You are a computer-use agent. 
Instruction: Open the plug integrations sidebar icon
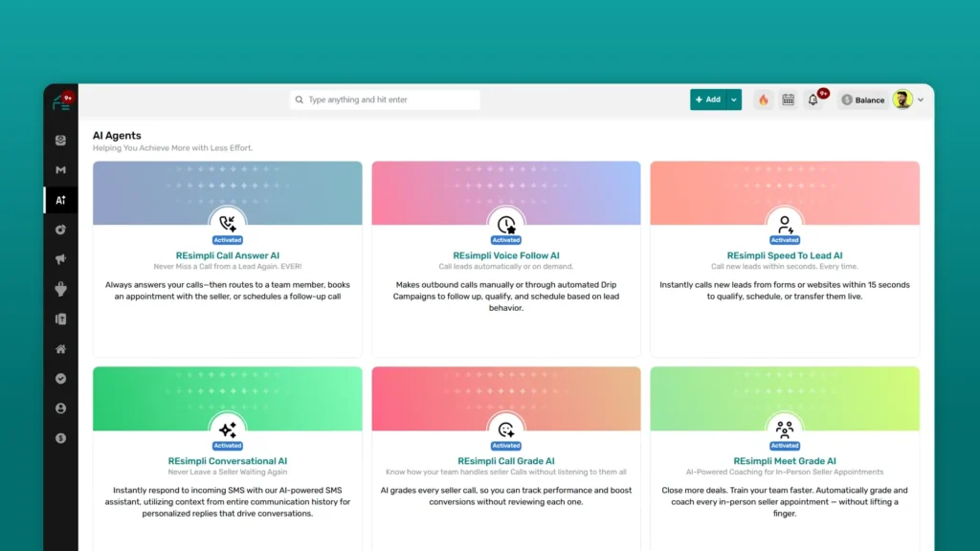(60, 289)
